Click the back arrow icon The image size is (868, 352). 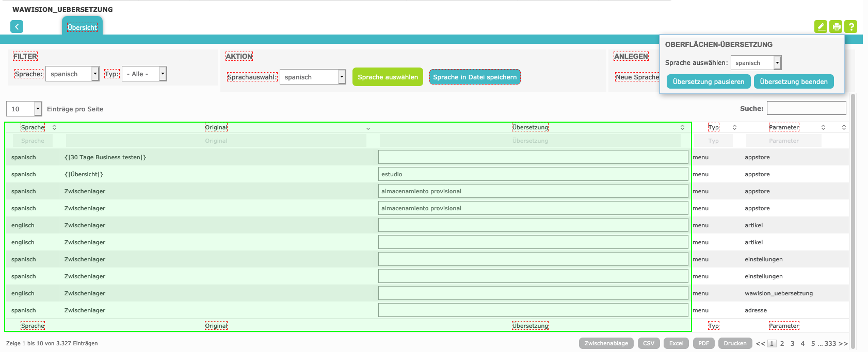17,27
